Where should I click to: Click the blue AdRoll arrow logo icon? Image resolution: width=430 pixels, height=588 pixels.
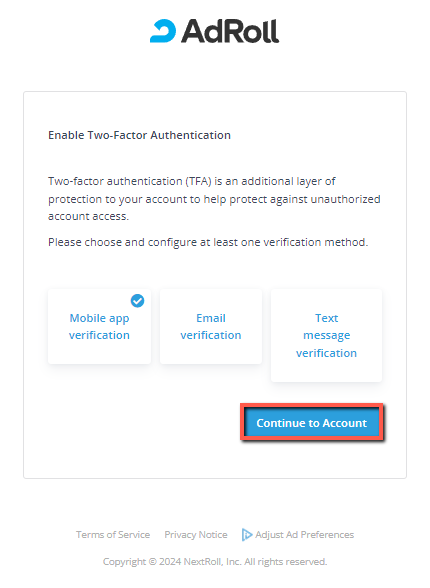click(163, 31)
